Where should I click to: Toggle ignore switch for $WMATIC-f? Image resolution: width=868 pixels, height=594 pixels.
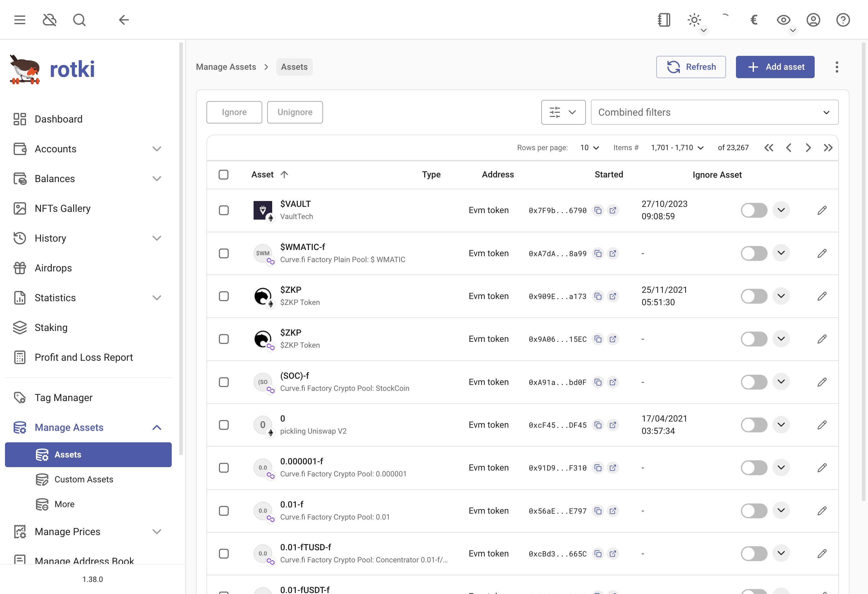pos(754,253)
